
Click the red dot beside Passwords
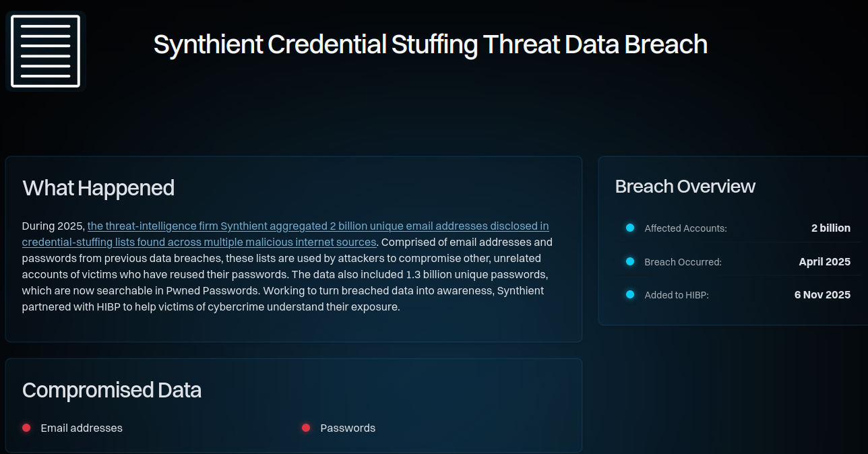pos(306,428)
